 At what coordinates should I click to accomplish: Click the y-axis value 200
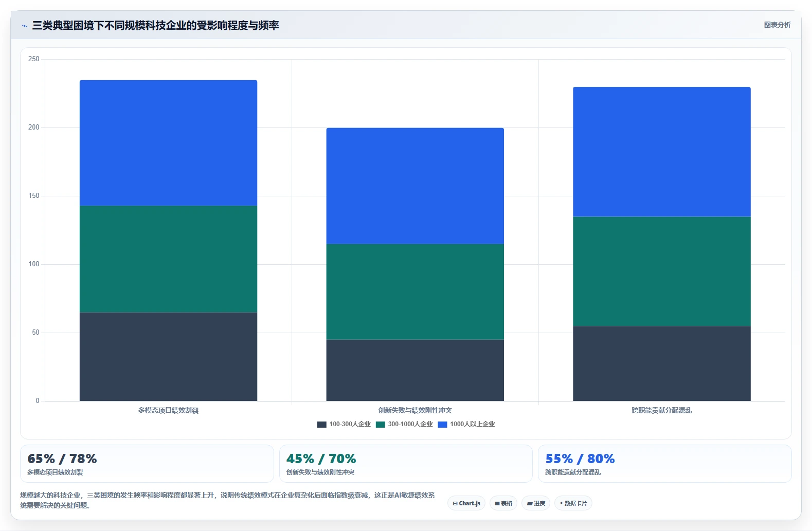(34, 127)
